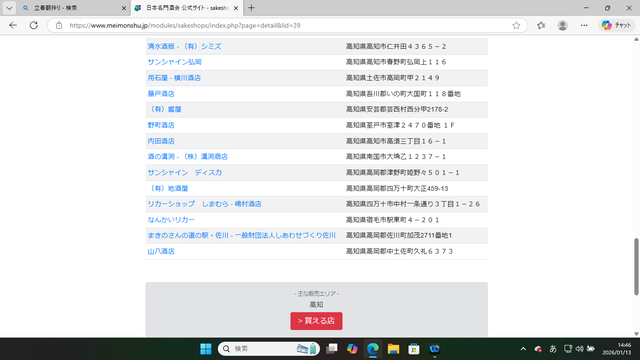Open Task View on the taskbar
This screenshot has height=360, width=640.
(x=332, y=349)
